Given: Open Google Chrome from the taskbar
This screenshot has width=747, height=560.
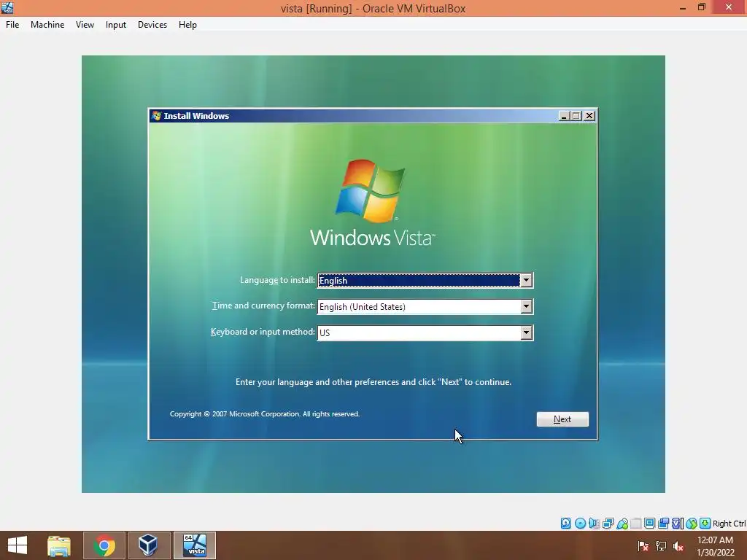Looking at the screenshot, I should (x=104, y=545).
